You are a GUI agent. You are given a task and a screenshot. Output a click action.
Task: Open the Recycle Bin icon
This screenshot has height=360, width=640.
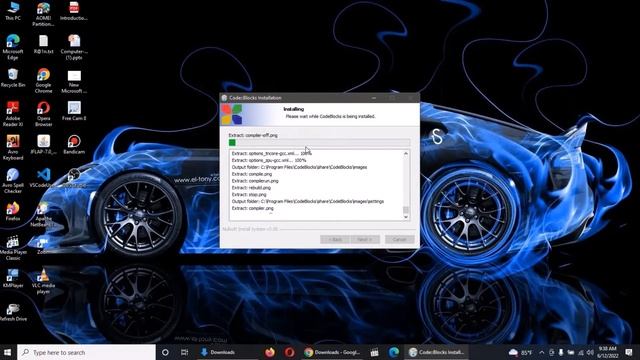coord(13,78)
